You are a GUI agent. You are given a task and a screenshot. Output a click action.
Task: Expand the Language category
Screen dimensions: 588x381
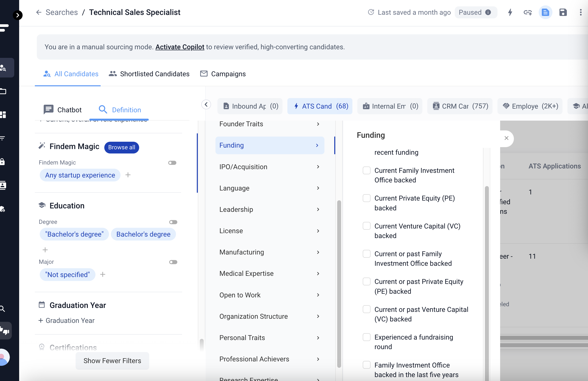pyautogui.click(x=269, y=188)
